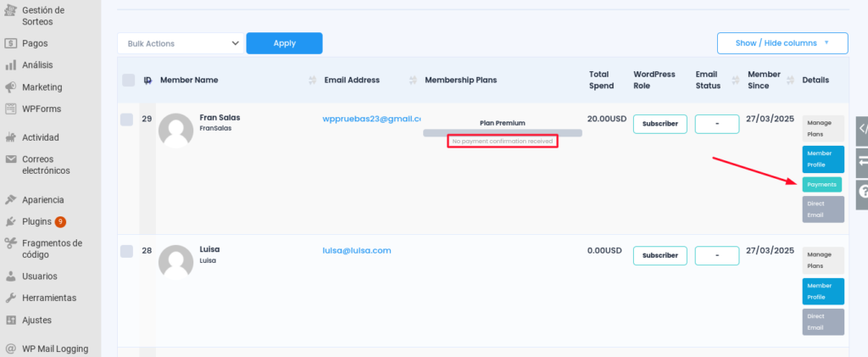
Task: Open Gestión de Sorteos sidebar icon
Action: (x=10, y=10)
